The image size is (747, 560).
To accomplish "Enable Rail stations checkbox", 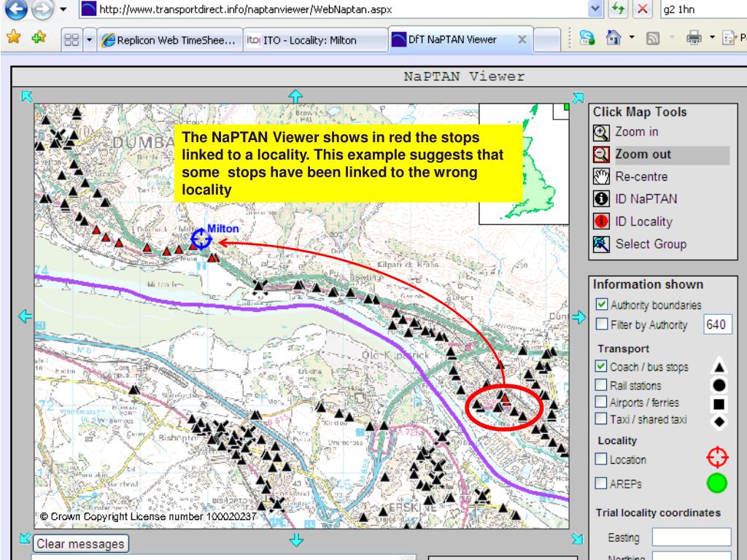I will tap(601, 384).
